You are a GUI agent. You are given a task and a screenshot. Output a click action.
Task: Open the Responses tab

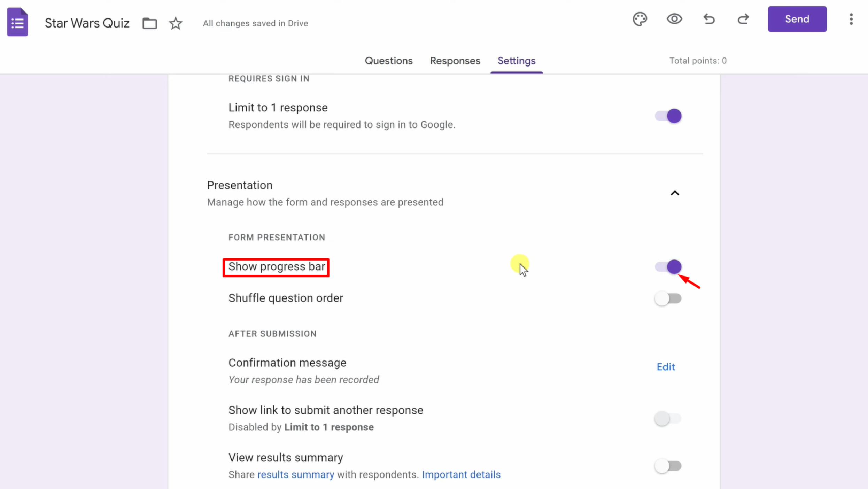[455, 61]
